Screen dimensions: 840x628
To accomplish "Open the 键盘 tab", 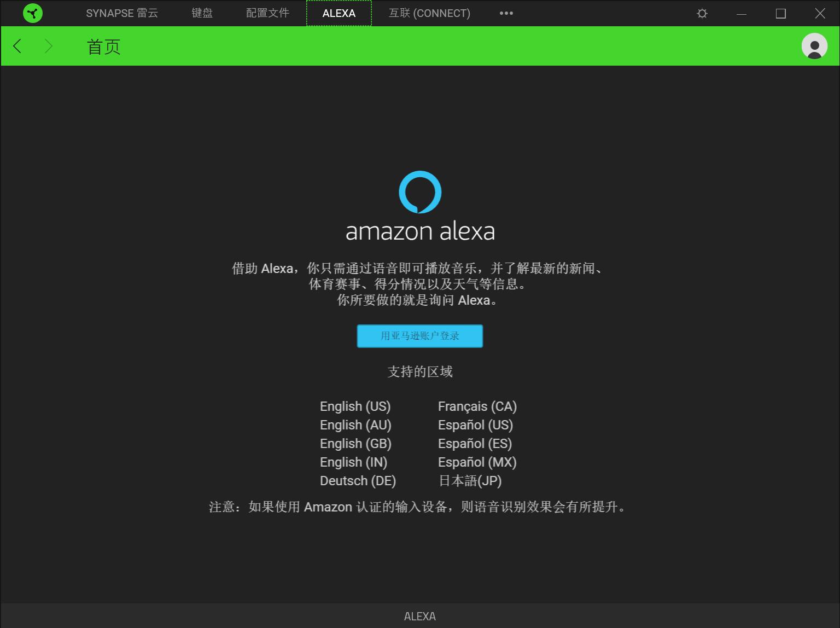I will click(x=202, y=13).
